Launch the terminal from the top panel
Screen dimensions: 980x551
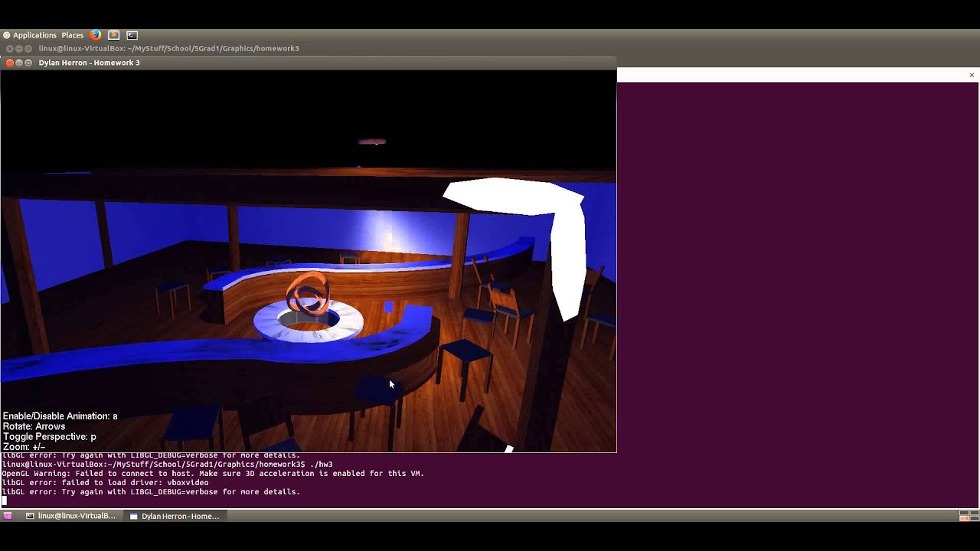[x=132, y=35]
